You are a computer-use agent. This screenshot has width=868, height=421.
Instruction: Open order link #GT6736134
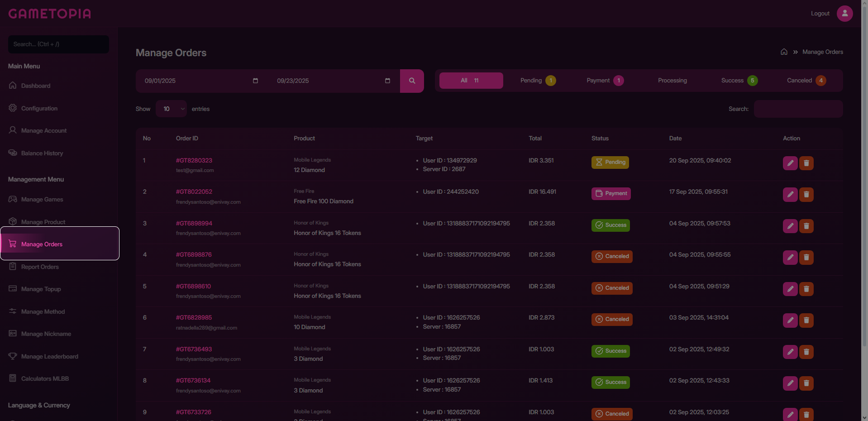tap(193, 380)
